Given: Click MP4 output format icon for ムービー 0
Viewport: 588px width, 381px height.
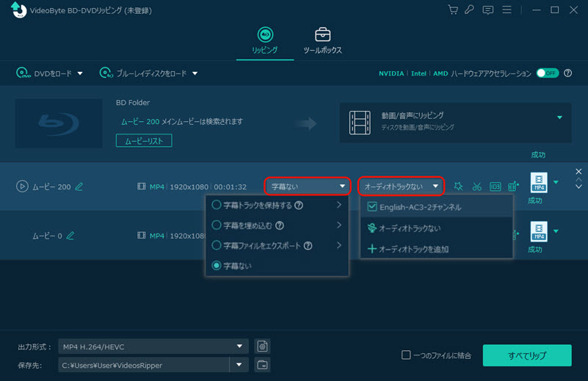Looking at the screenshot, I should pos(539,231).
